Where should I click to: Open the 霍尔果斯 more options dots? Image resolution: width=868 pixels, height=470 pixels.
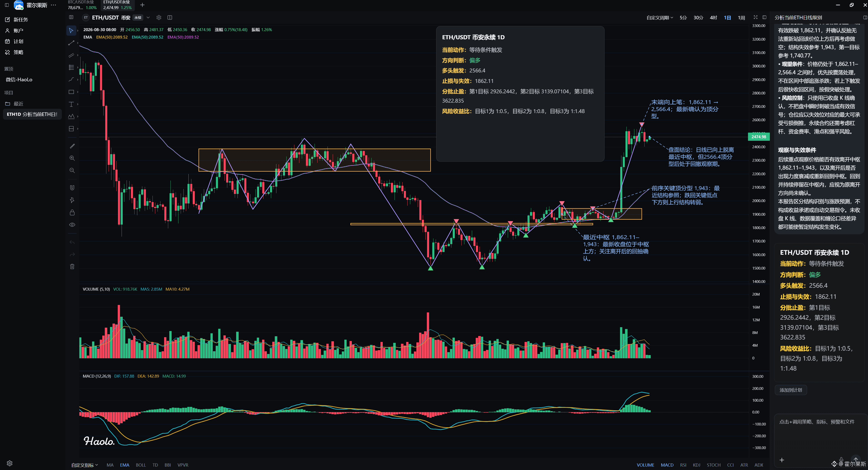(53, 5)
